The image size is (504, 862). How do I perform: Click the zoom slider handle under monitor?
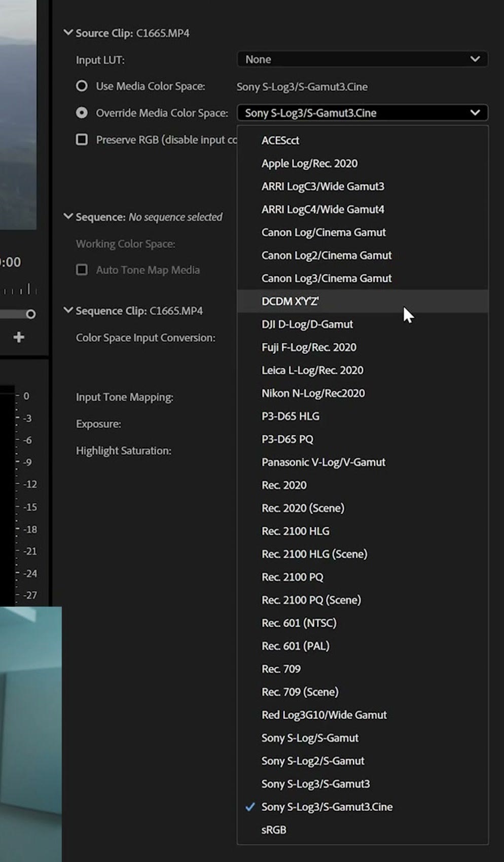tap(31, 314)
